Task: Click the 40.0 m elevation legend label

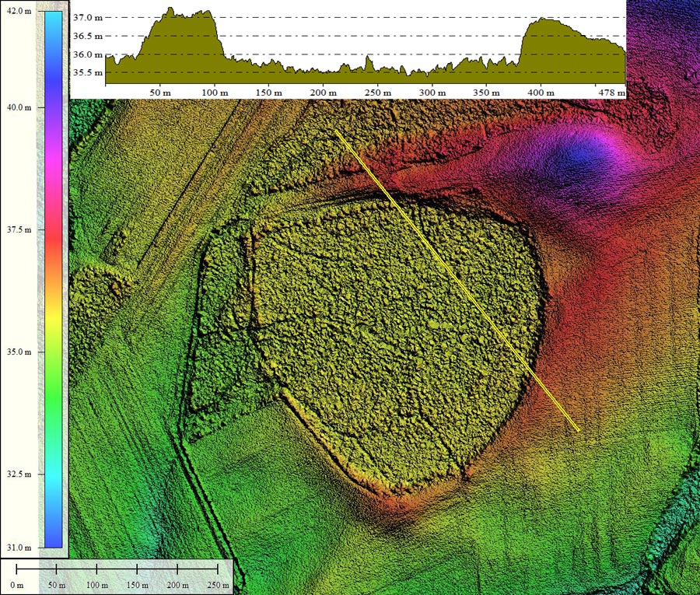Action: [19, 107]
